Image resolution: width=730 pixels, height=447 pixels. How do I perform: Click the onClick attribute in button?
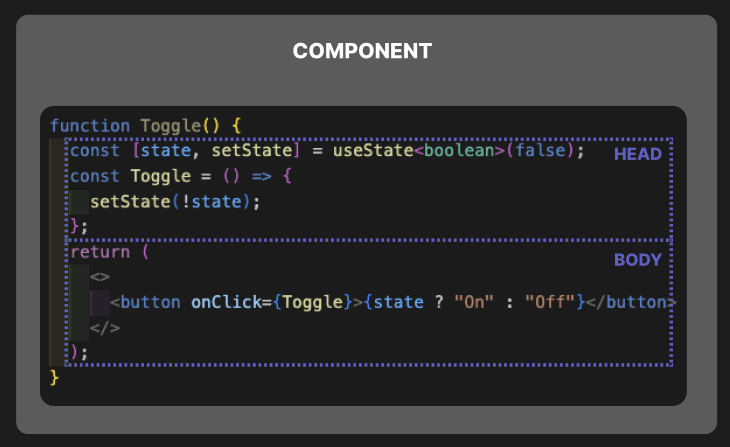tap(226, 303)
